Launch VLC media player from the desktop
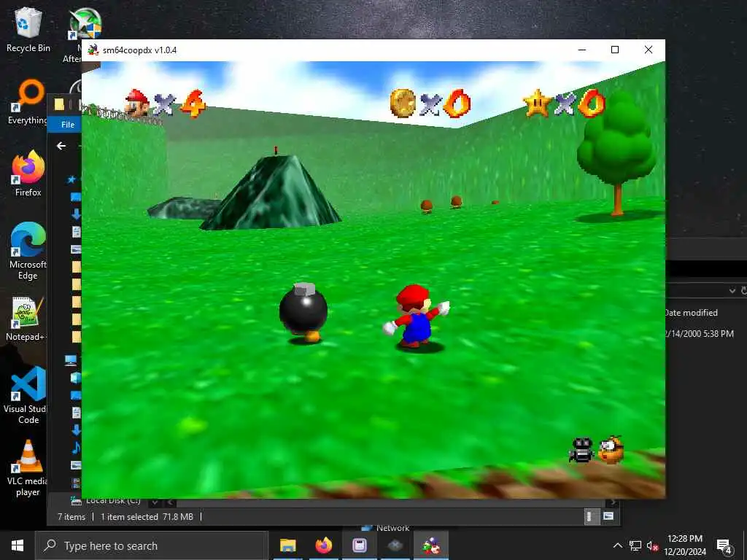The width and height of the screenshot is (747, 560). 28,469
